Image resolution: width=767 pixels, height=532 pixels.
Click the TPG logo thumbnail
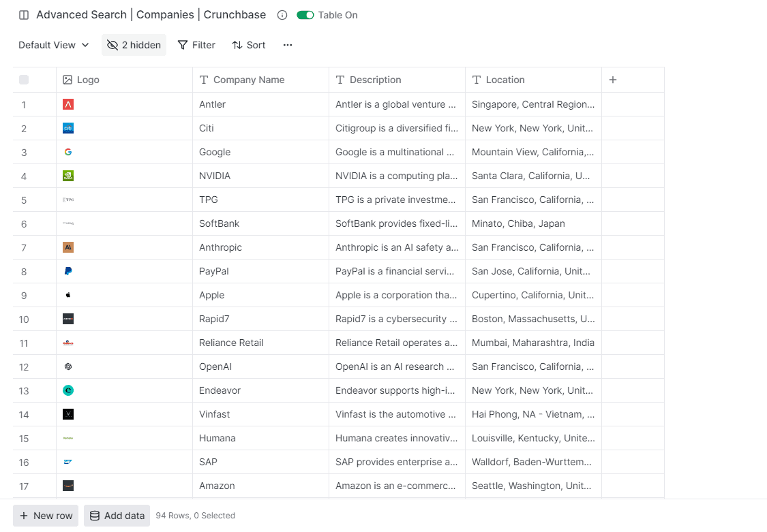click(x=68, y=200)
